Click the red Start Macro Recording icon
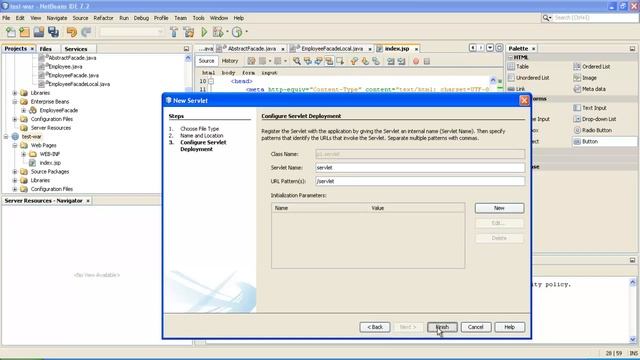Image resolution: width=640 pixels, height=360 pixels. 416,61
